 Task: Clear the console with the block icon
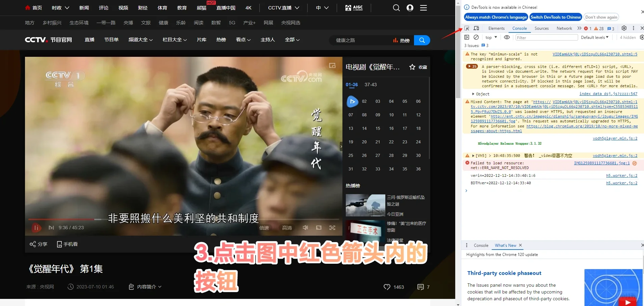475,37
